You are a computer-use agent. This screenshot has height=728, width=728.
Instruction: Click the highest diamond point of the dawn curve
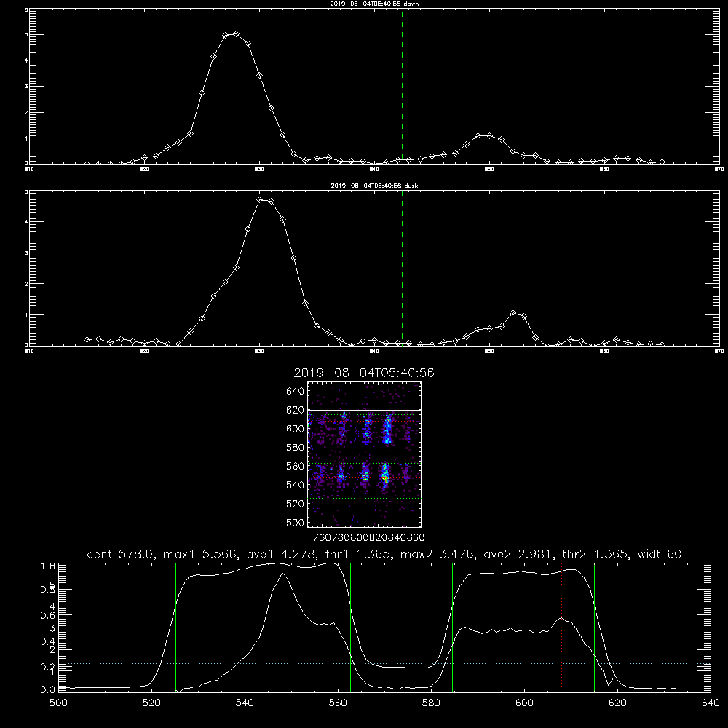(x=237, y=34)
